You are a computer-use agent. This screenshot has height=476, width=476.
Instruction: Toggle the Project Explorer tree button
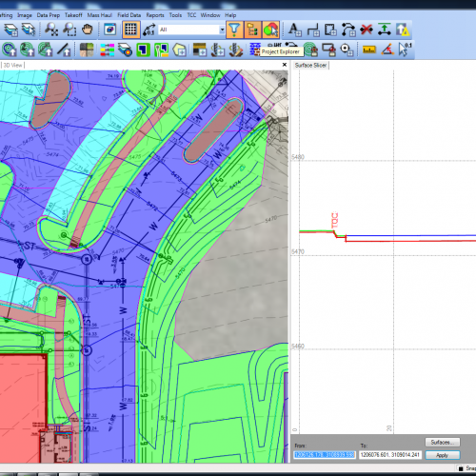pyautogui.click(x=252, y=30)
